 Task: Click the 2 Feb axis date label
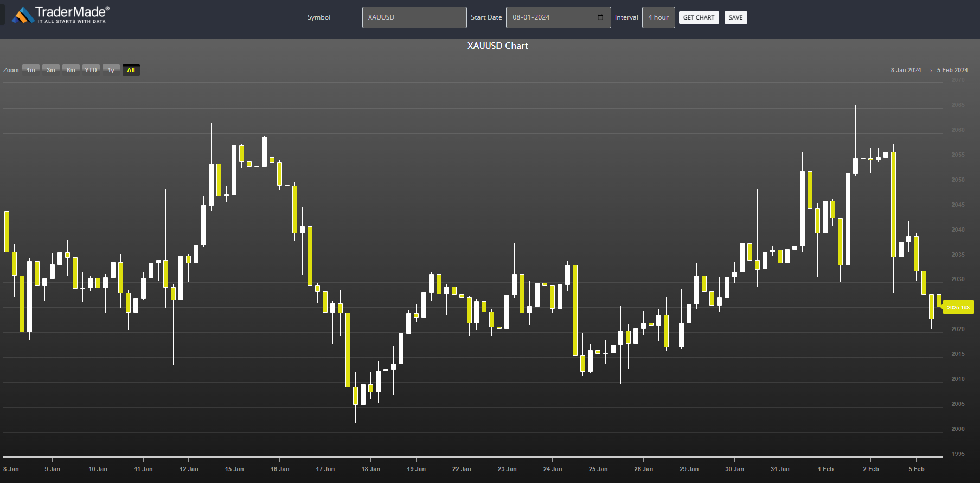(x=871, y=469)
